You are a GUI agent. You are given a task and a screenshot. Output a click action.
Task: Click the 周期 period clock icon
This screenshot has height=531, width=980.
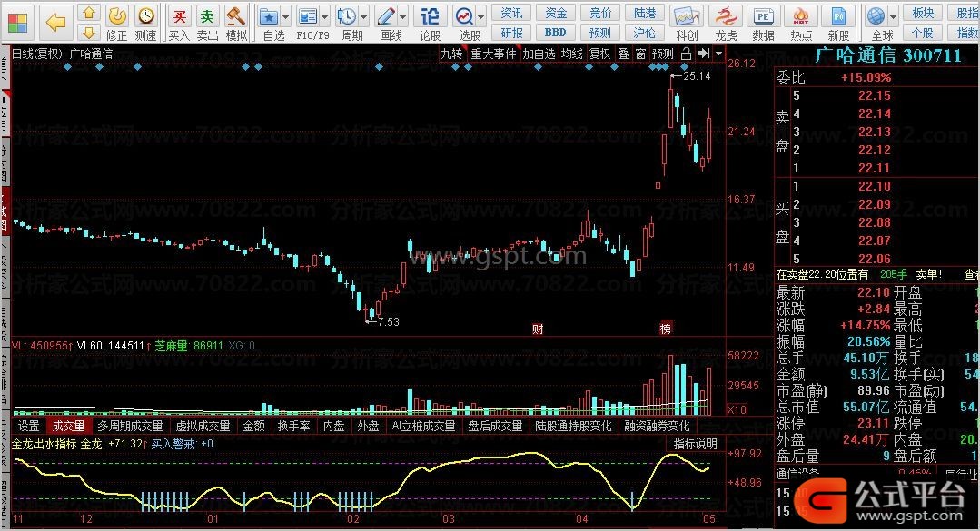(x=346, y=16)
